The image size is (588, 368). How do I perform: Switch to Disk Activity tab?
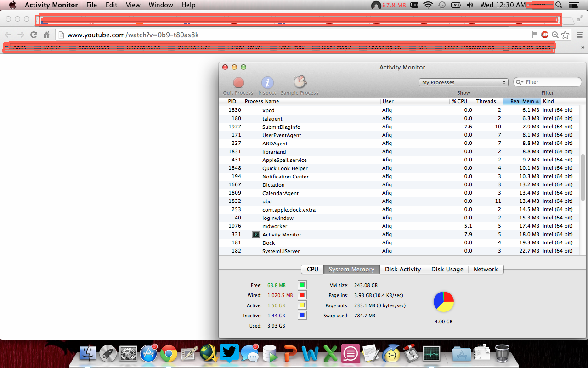pos(403,269)
